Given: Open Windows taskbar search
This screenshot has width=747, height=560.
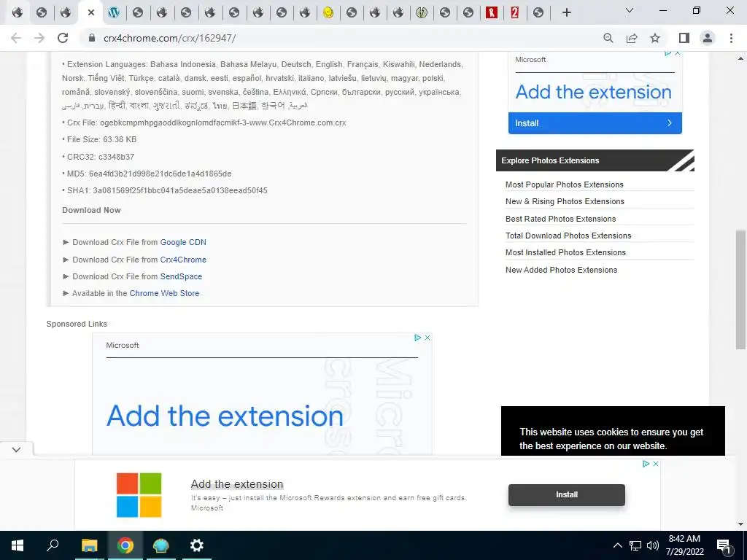Looking at the screenshot, I should coord(53,545).
